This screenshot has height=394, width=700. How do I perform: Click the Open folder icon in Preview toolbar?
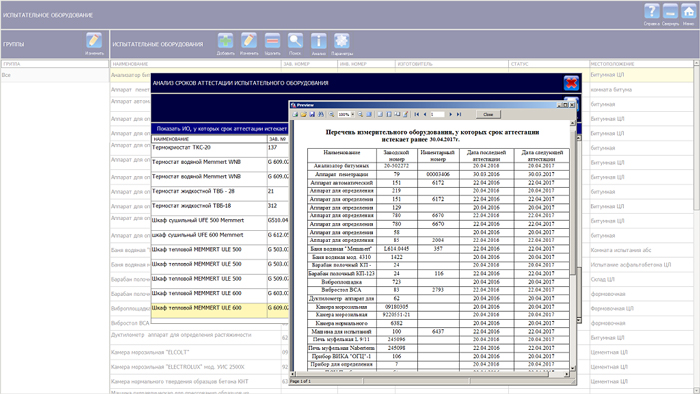[304, 114]
